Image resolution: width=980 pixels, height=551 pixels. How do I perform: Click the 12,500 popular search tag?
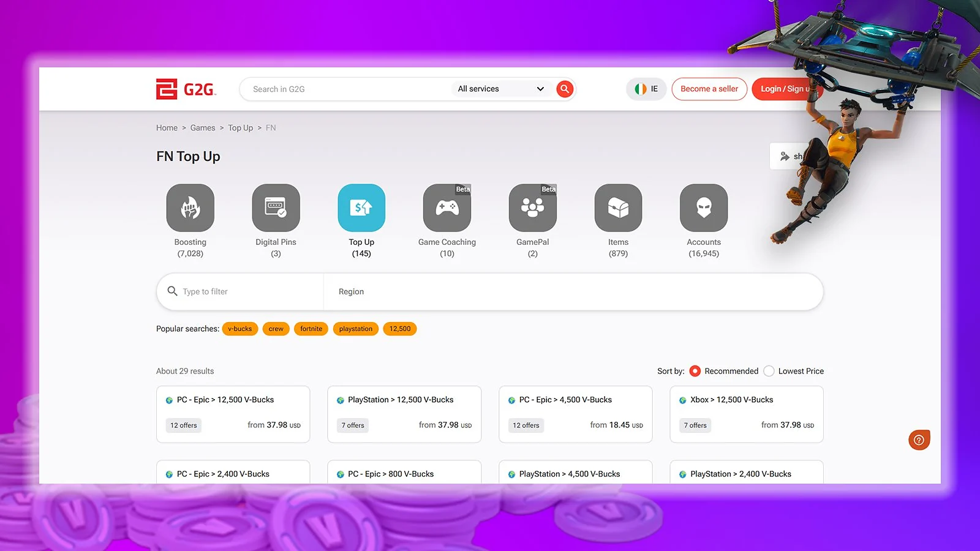[x=400, y=329]
